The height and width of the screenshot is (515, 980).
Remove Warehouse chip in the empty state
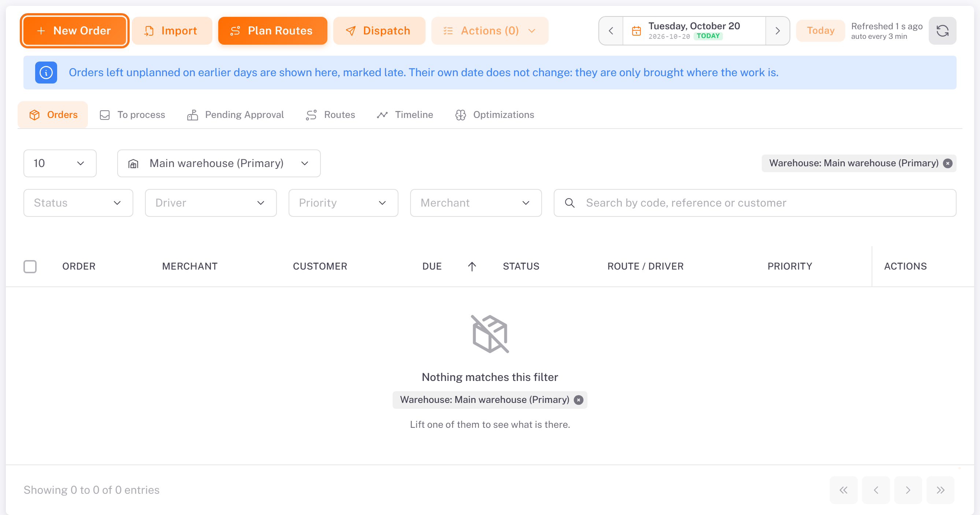[x=578, y=400]
